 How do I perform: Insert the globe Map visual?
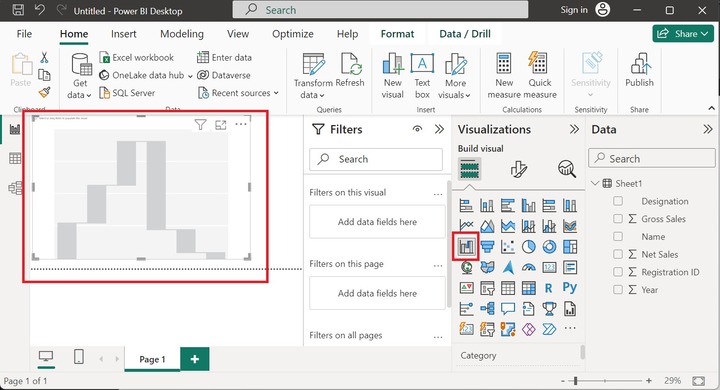[466, 267]
